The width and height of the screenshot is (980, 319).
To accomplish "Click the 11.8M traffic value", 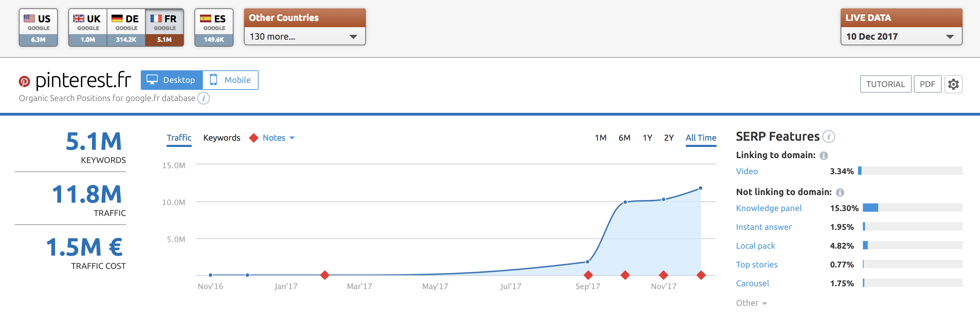I will 87,194.
